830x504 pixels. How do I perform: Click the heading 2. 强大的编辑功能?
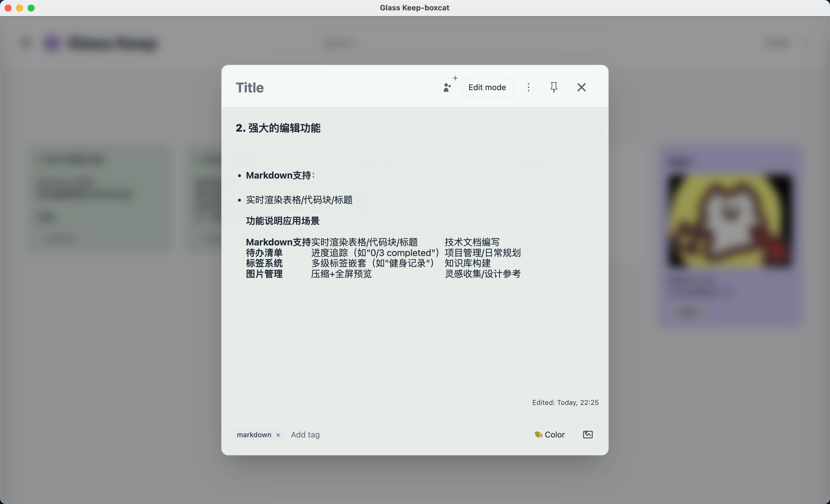click(278, 128)
